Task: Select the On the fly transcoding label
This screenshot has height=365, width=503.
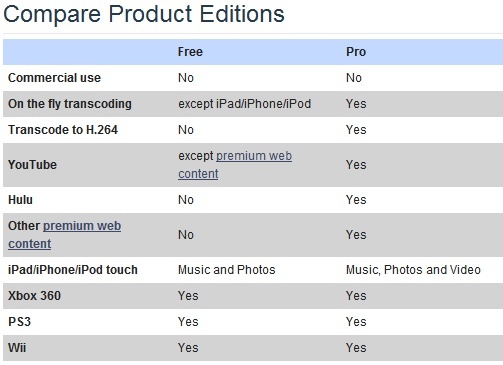Action: pos(70,104)
